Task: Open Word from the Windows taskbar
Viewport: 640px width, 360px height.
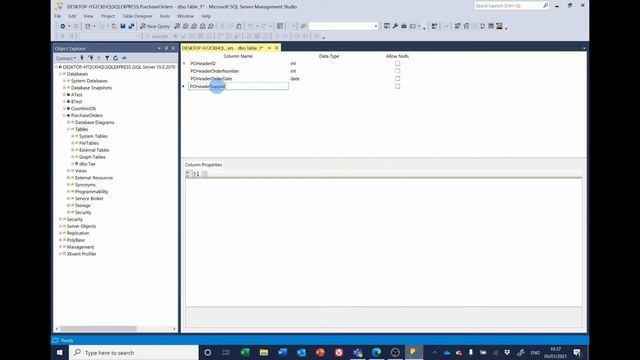Action: 282,352
